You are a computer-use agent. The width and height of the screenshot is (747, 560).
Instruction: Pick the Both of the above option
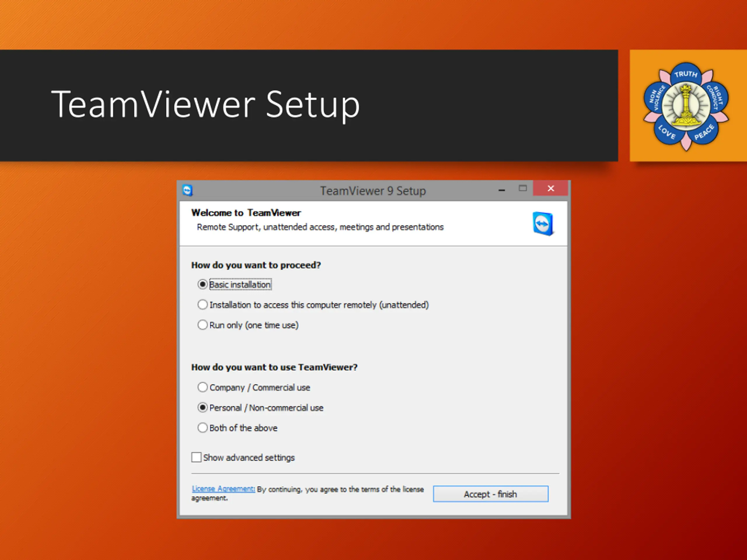[202, 428]
